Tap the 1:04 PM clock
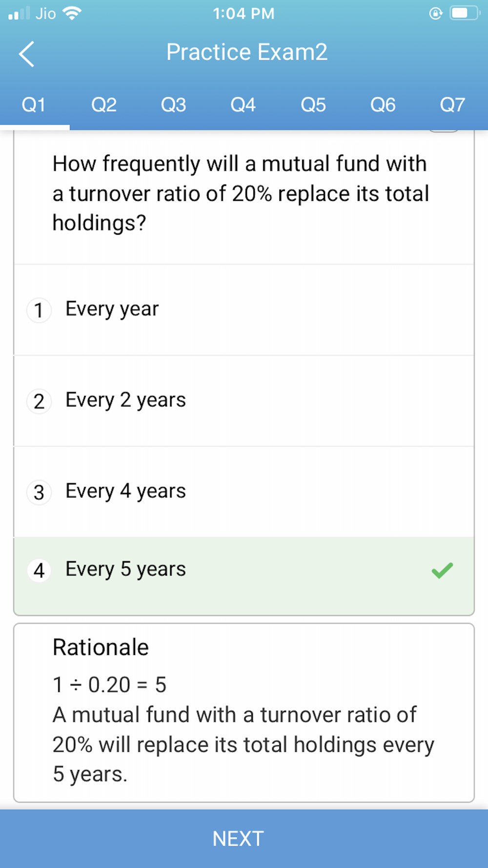The height and width of the screenshot is (868, 488). click(x=244, y=14)
